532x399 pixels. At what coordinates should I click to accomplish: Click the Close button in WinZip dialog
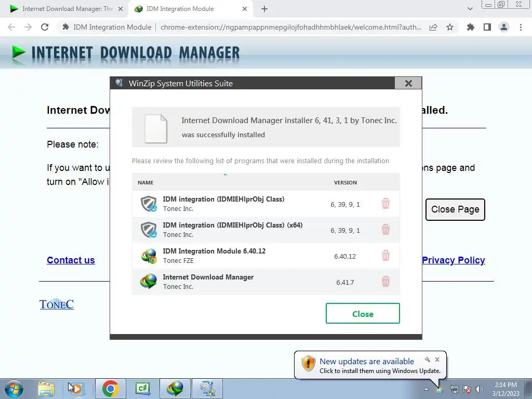coord(363,313)
